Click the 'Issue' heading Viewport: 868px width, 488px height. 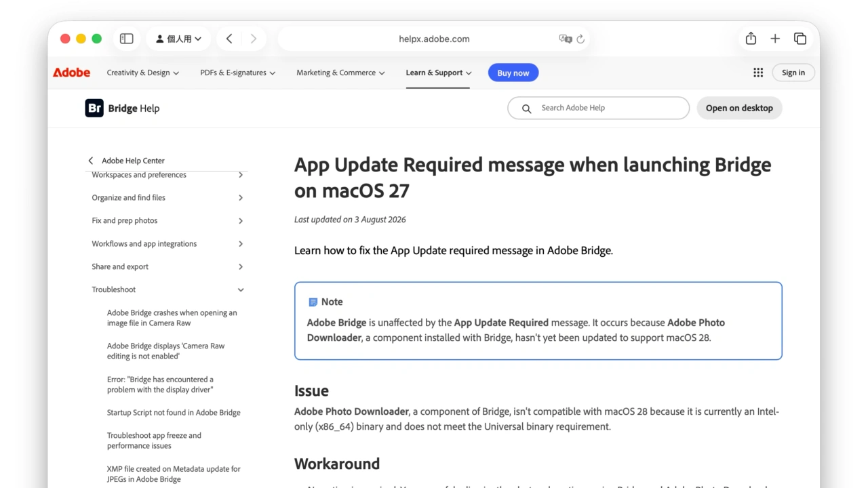pyautogui.click(x=311, y=391)
